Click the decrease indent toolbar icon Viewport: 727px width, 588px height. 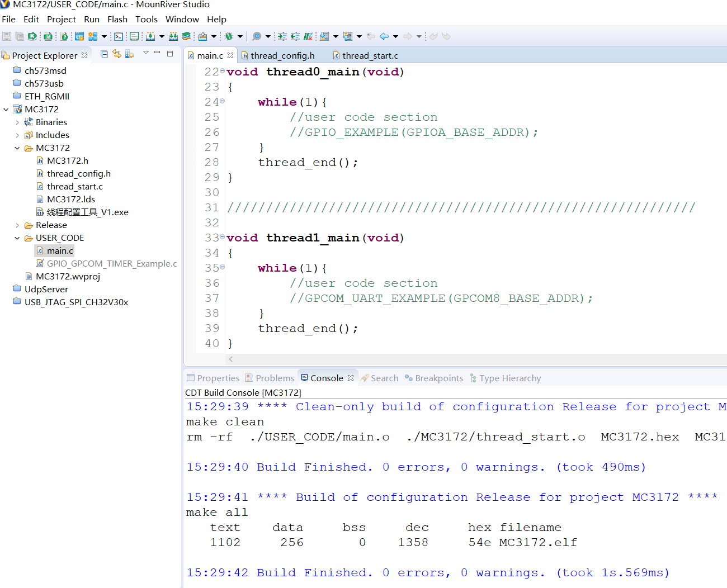click(x=295, y=36)
